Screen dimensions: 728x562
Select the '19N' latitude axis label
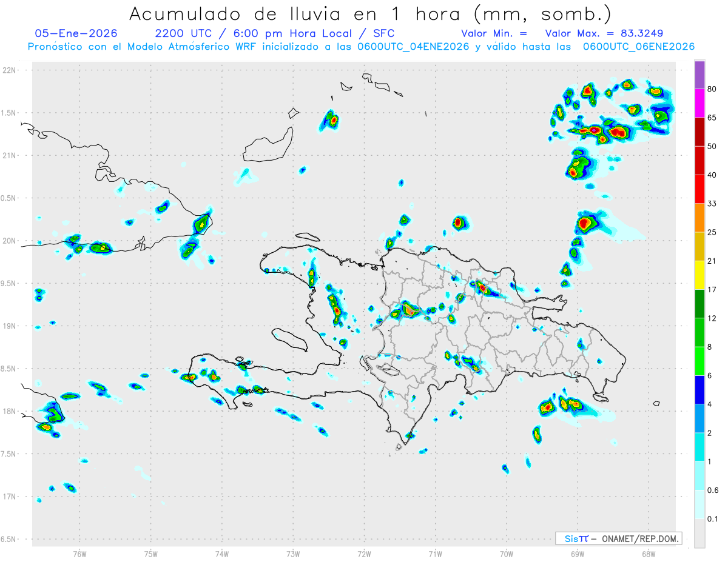(x=10, y=326)
